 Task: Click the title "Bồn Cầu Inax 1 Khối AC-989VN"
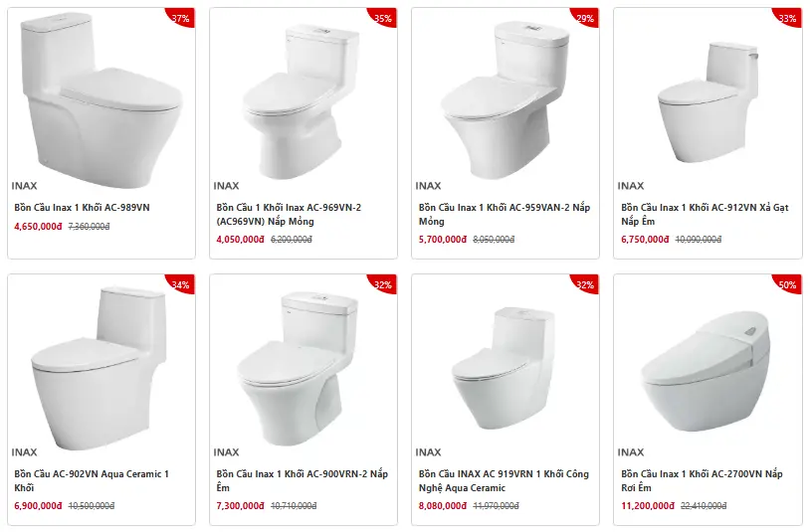[82, 208]
